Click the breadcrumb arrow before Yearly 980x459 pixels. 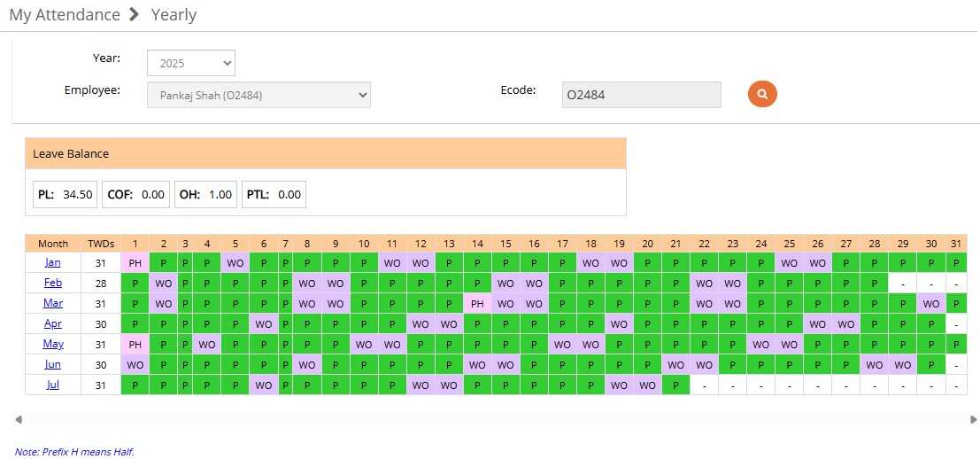pyautogui.click(x=135, y=14)
